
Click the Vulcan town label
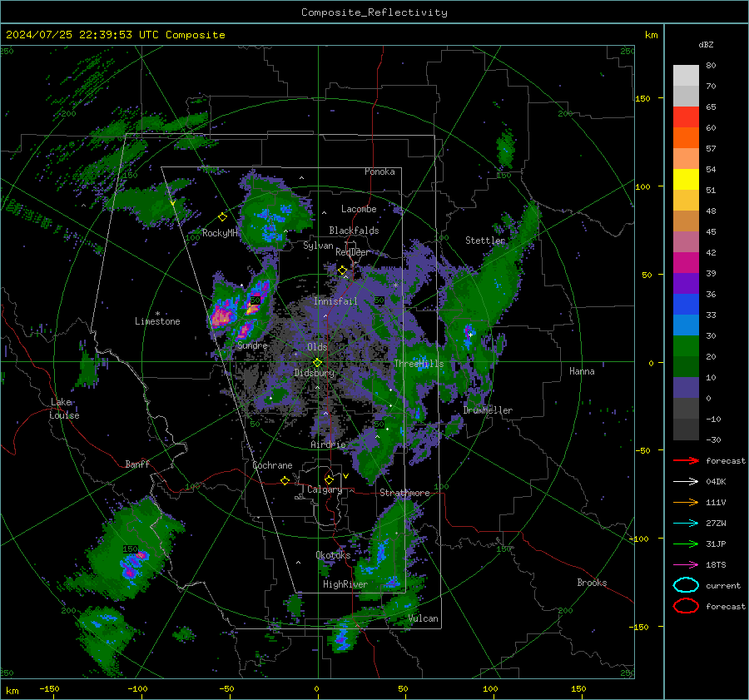coord(424,618)
